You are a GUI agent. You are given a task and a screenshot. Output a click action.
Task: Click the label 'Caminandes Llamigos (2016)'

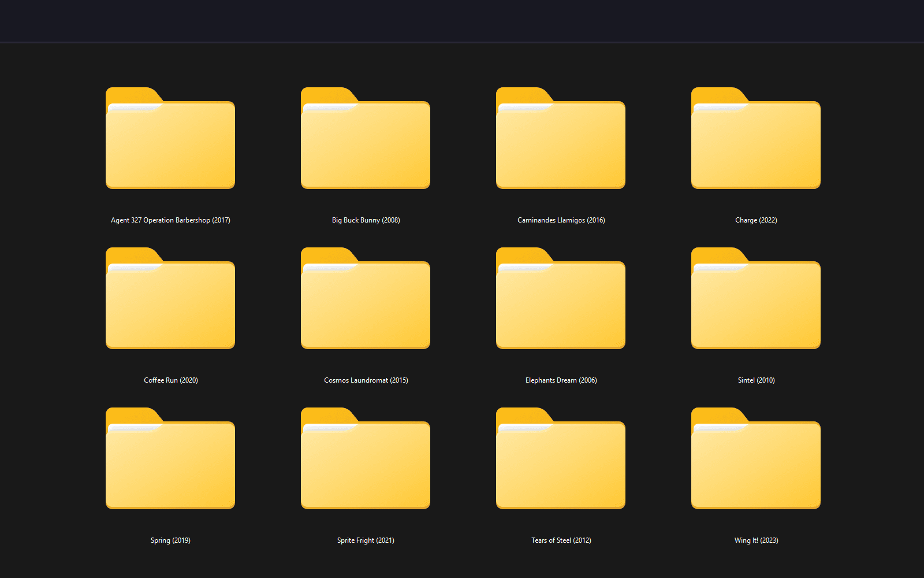(x=561, y=220)
